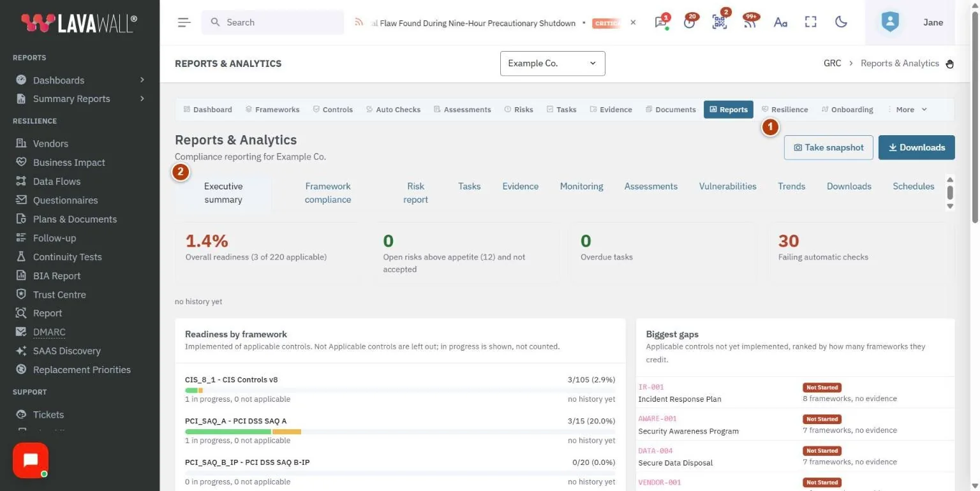The width and height of the screenshot is (980, 491).
Task: Click the CIS Controls v8 progress bar
Action: [400, 390]
